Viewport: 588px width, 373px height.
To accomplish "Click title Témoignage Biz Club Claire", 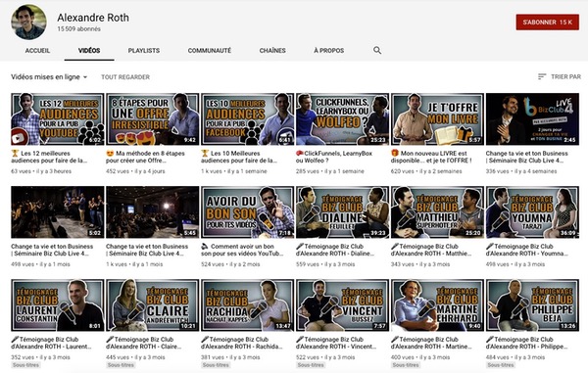I will click(x=144, y=343).
